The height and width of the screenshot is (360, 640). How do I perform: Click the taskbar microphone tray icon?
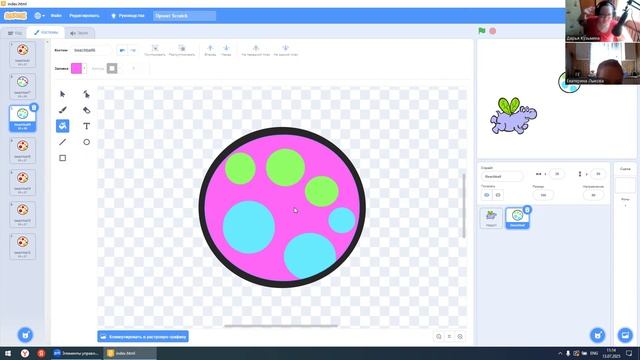568,353
